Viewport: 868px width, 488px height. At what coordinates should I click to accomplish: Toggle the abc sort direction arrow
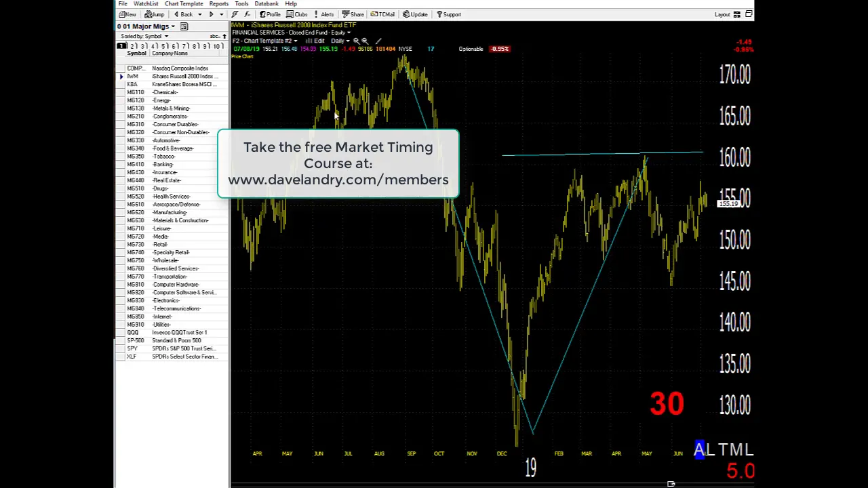click(x=224, y=36)
